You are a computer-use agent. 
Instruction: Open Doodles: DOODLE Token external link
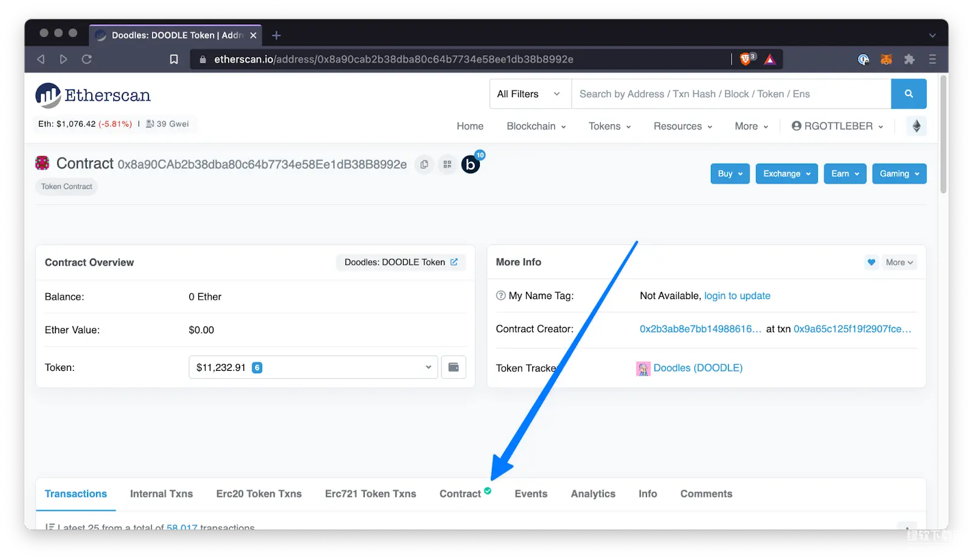coord(401,262)
